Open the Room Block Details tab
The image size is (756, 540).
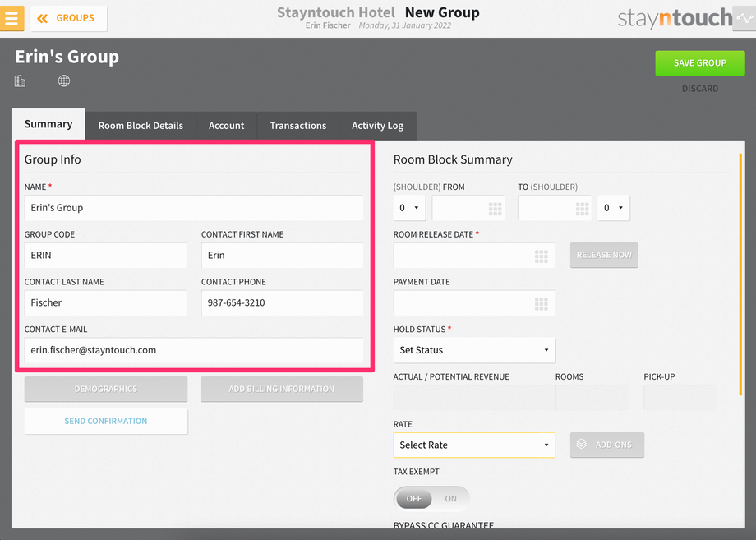point(141,126)
